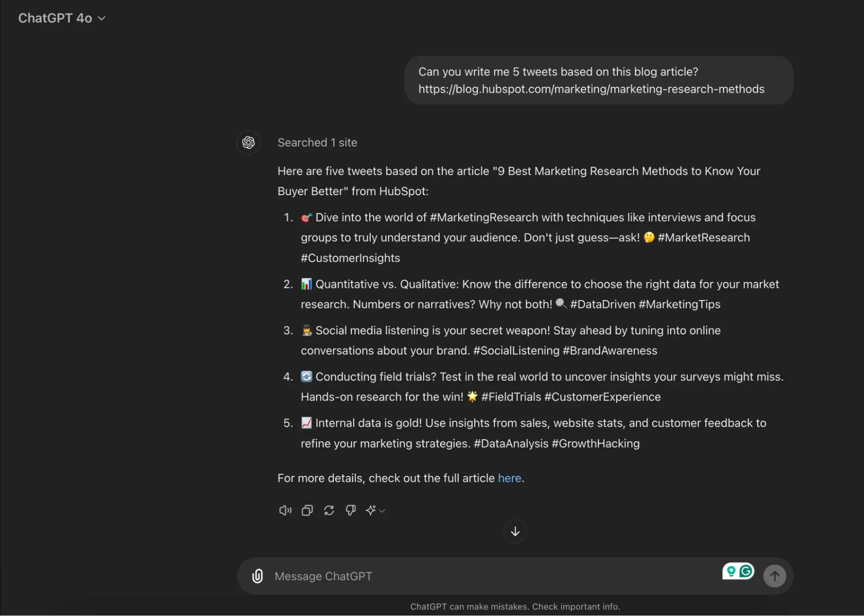This screenshot has width=864, height=616.
Task: Click the attachment/paperclip icon
Action: 257,575
